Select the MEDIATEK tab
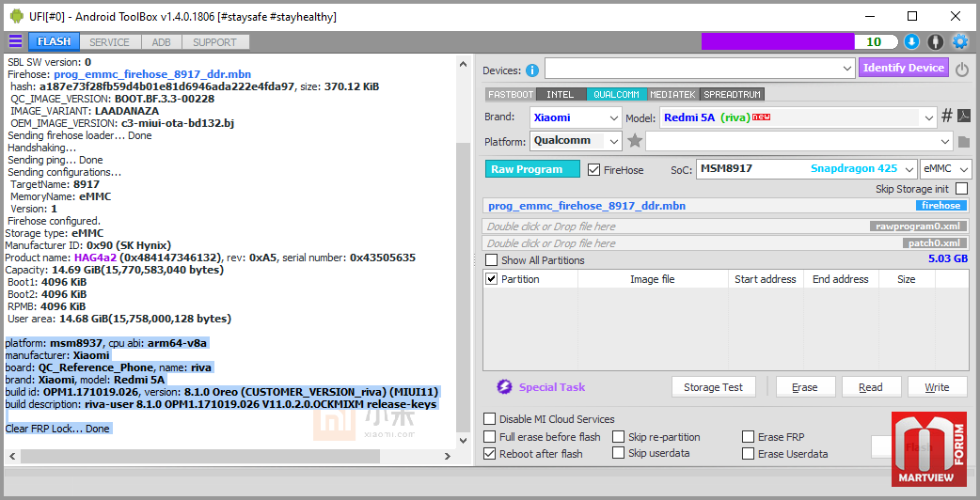Image resolution: width=980 pixels, height=500 pixels. click(x=672, y=95)
